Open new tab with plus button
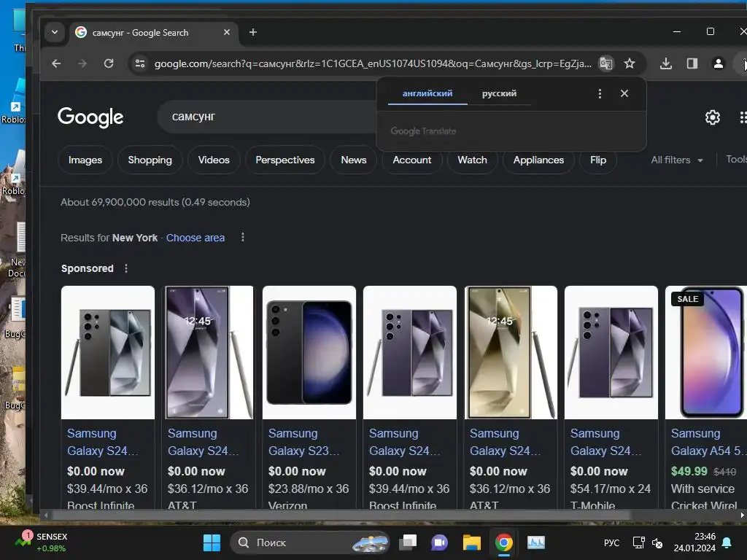747x560 pixels. (x=253, y=32)
